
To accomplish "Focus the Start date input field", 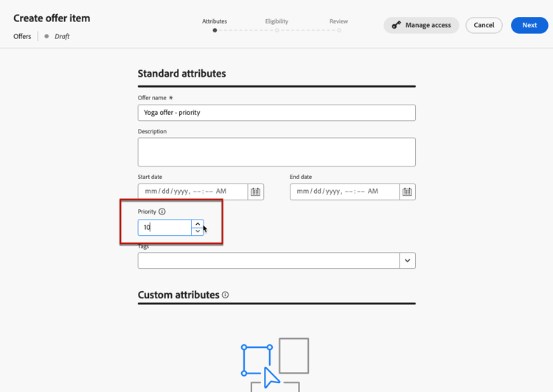I will pyautogui.click(x=193, y=192).
